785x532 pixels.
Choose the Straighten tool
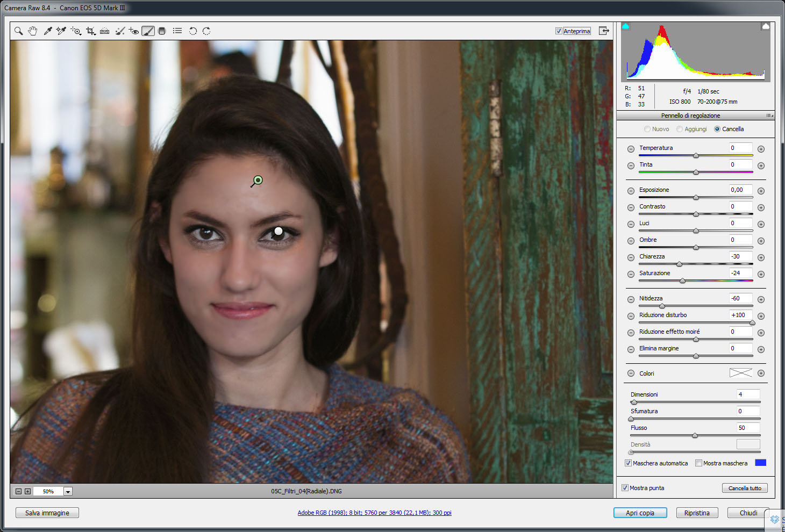coord(105,31)
